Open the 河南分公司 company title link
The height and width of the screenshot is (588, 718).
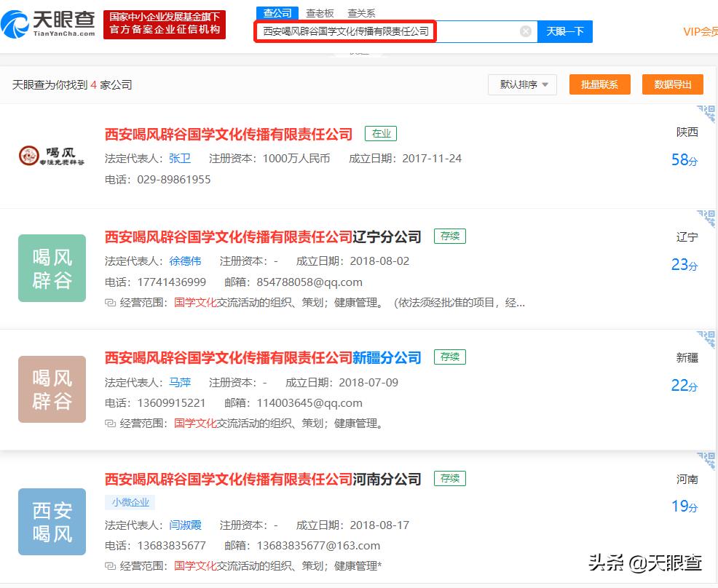point(263,479)
